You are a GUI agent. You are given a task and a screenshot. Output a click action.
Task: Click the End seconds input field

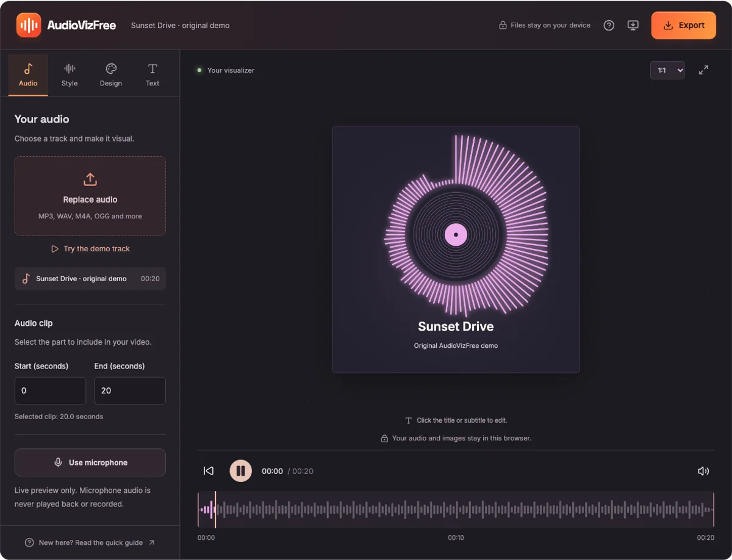pos(130,390)
